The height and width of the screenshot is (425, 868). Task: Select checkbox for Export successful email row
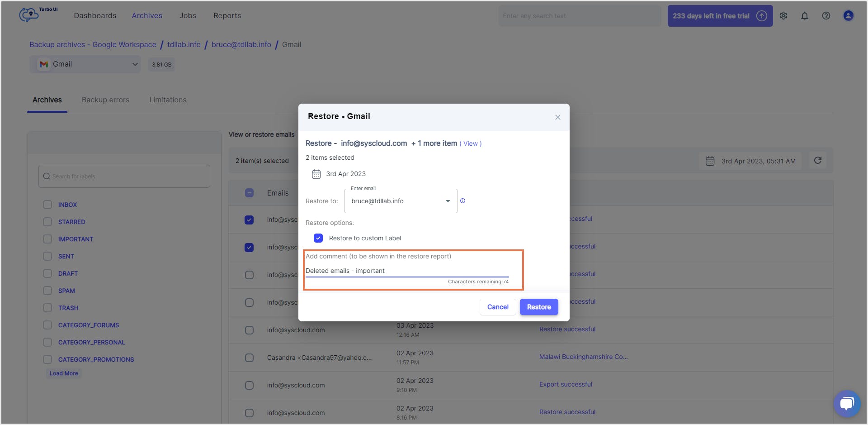pos(249,385)
